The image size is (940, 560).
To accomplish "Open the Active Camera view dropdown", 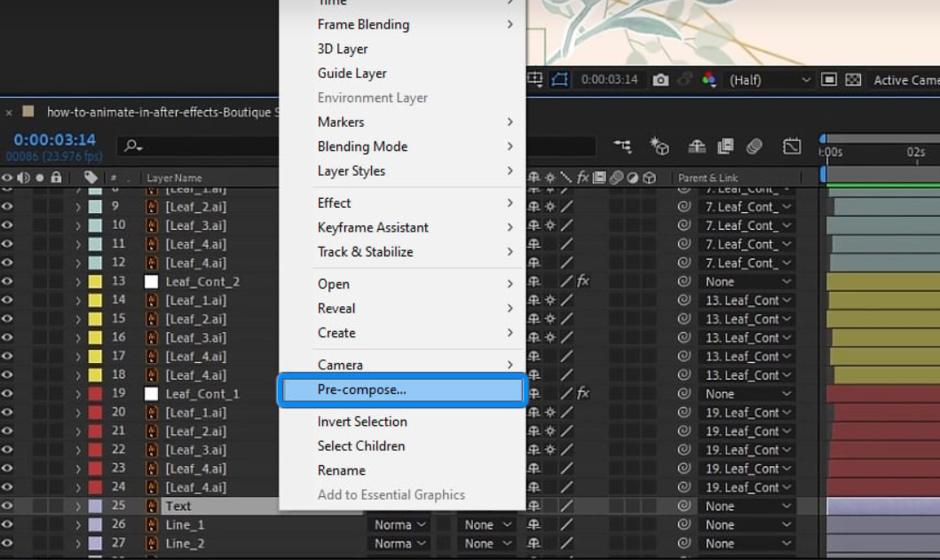I will click(905, 80).
